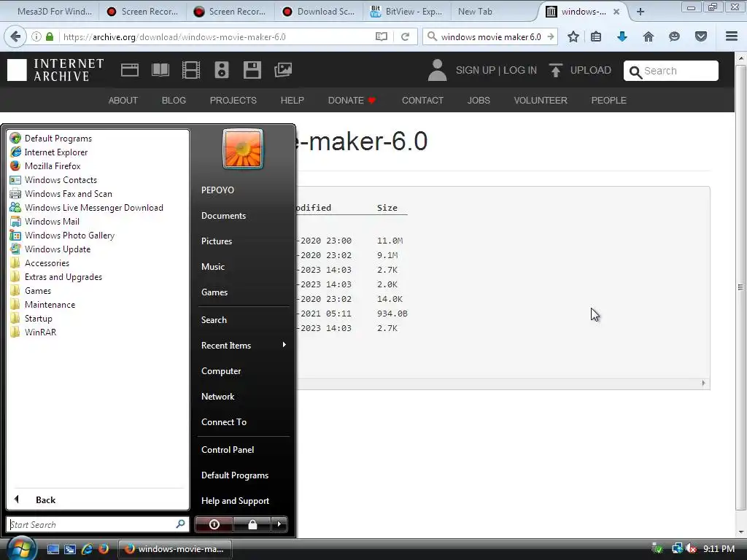The image size is (747, 560).
Task: Click the Pocket save icon
Action: [701, 36]
